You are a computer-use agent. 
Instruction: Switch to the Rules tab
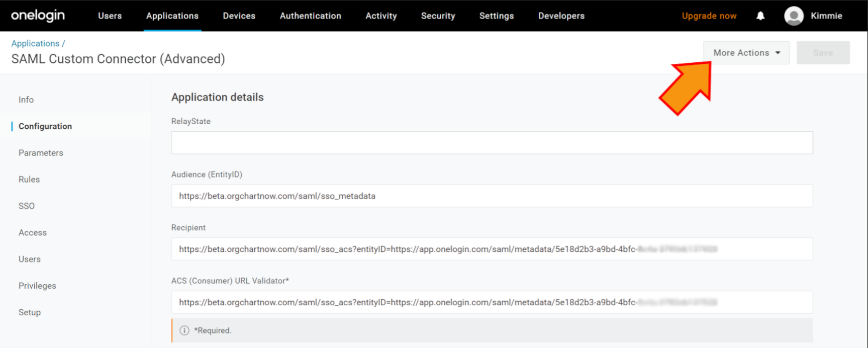point(29,180)
